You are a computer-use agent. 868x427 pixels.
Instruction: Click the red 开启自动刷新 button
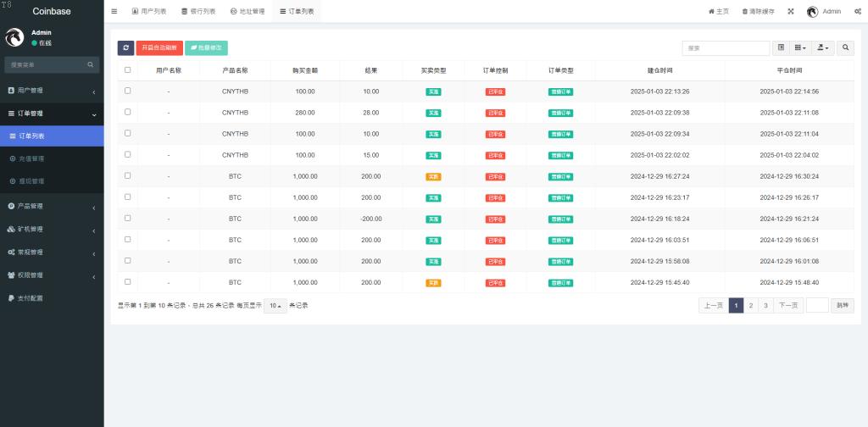pyautogui.click(x=159, y=48)
